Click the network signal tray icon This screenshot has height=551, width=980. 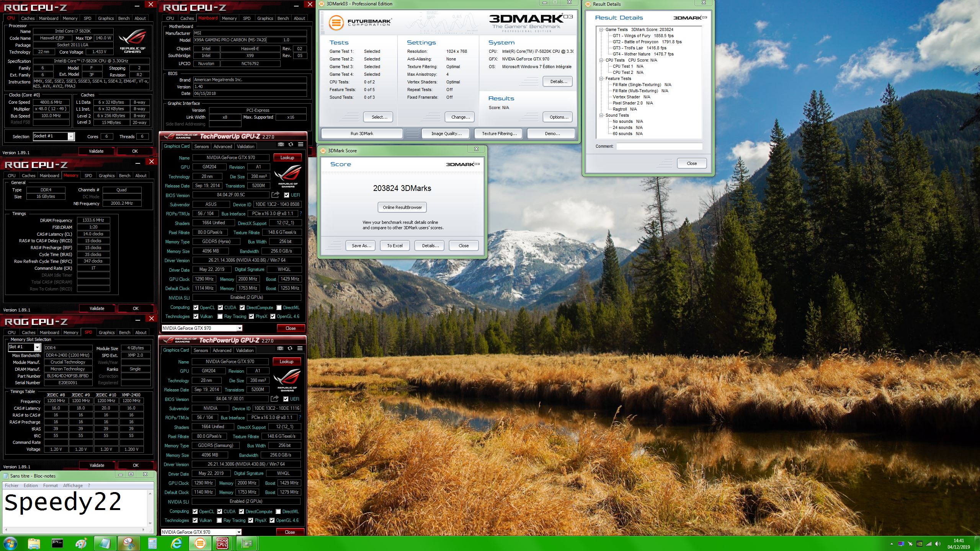click(x=929, y=544)
